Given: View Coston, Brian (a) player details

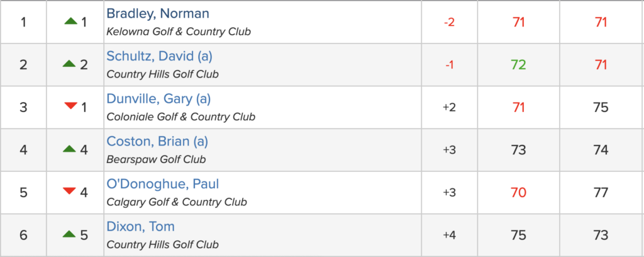Looking at the screenshot, I should point(157,141).
